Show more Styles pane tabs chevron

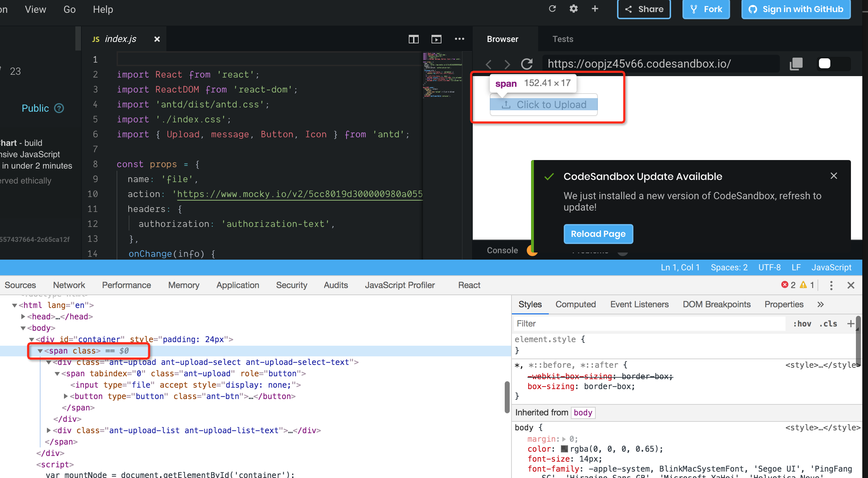tap(820, 304)
